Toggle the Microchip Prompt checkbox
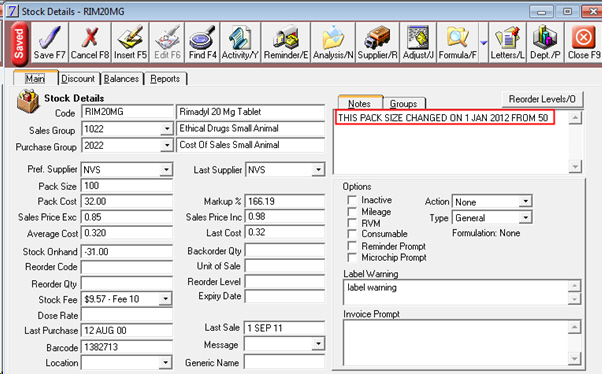Image resolution: width=602 pixels, height=374 pixels. pyautogui.click(x=352, y=257)
